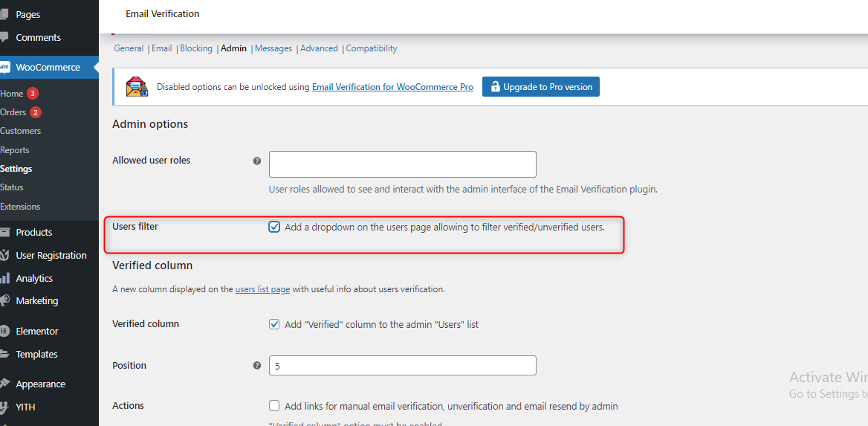Click the Email Verification Pro envelope icon
Image resolution: width=868 pixels, height=426 pixels.
[137, 87]
